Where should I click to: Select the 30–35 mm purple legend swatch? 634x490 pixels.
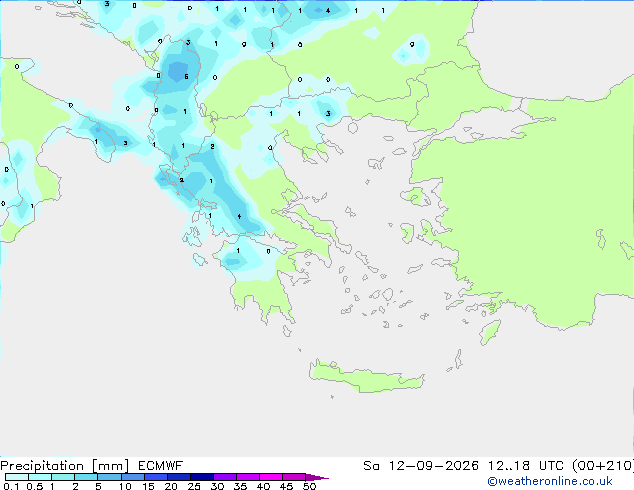tap(225, 477)
